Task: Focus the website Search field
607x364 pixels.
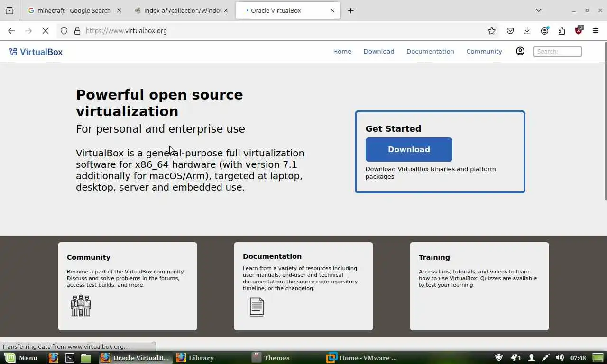Action: point(558,51)
